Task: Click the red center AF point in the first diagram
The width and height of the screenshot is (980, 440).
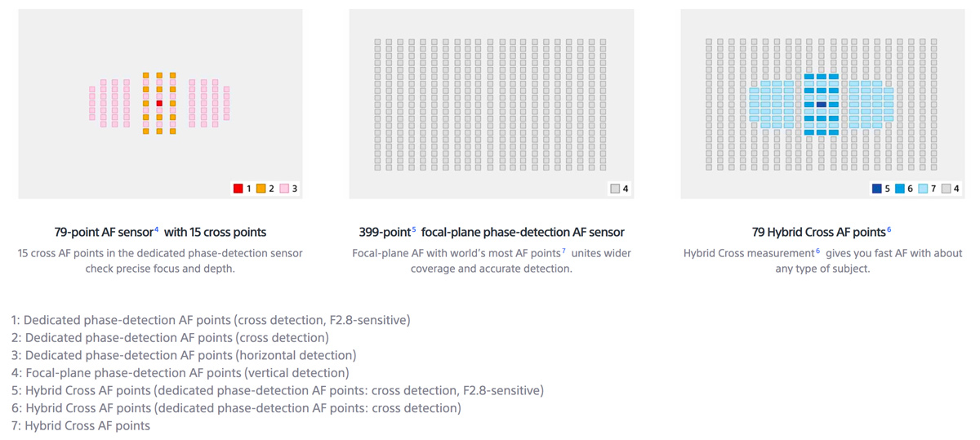Action: point(159,103)
